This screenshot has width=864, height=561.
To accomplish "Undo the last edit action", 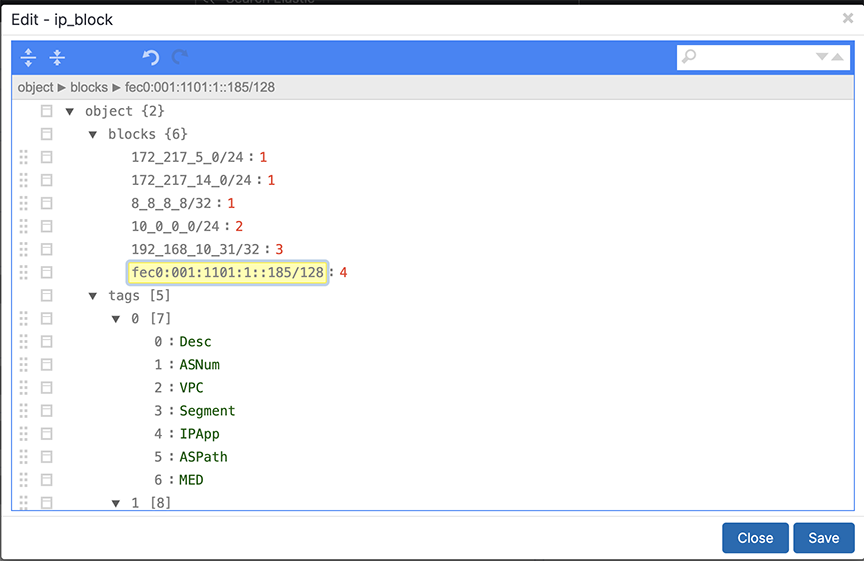I will pyautogui.click(x=150, y=57).
